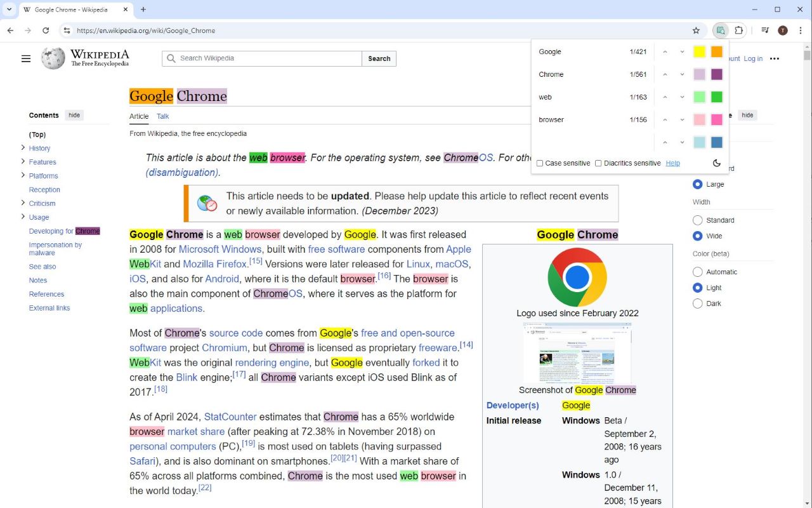
Task: Switch to the Talk tab
Action: click(163, 116)
